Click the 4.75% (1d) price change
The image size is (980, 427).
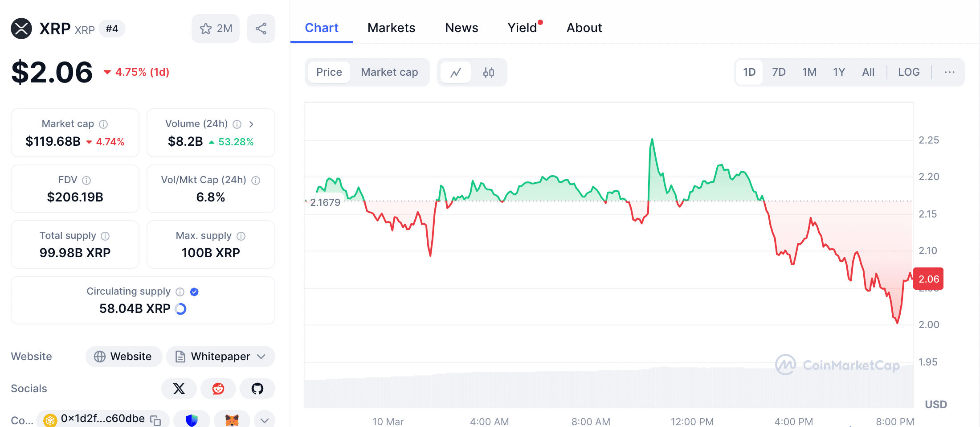(137, 72)
